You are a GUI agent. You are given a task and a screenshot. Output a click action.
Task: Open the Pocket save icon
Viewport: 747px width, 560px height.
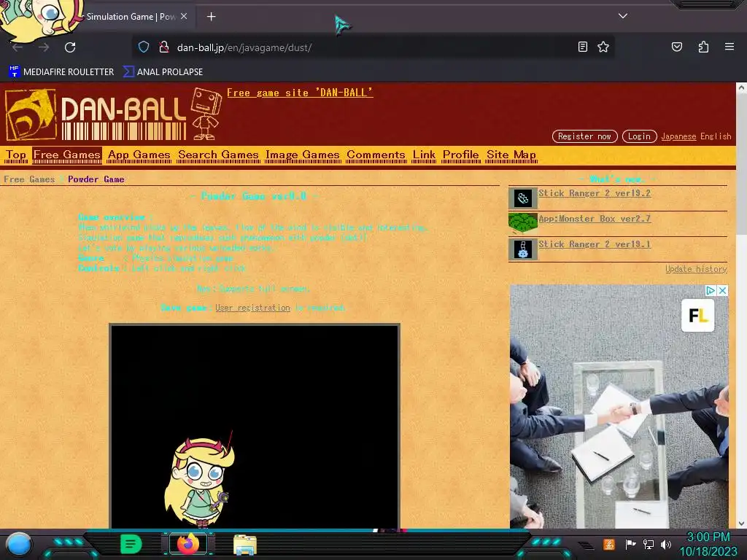(x=676, y=47)
